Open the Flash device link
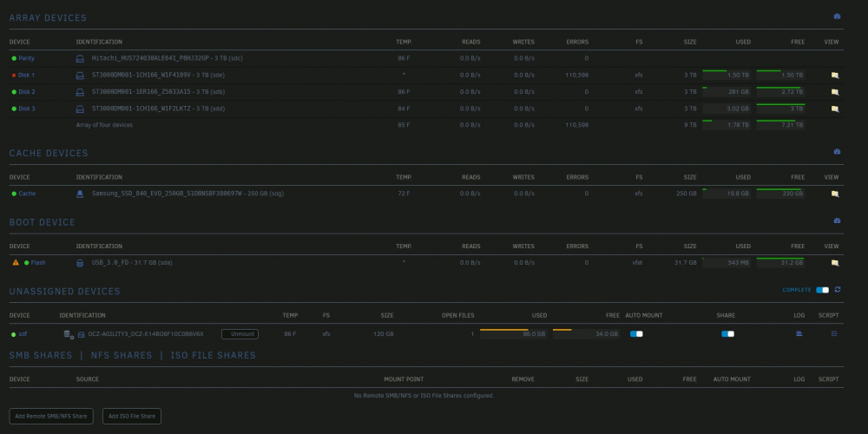The width and height of the screenshot is (868, 434). click(38, 263)
